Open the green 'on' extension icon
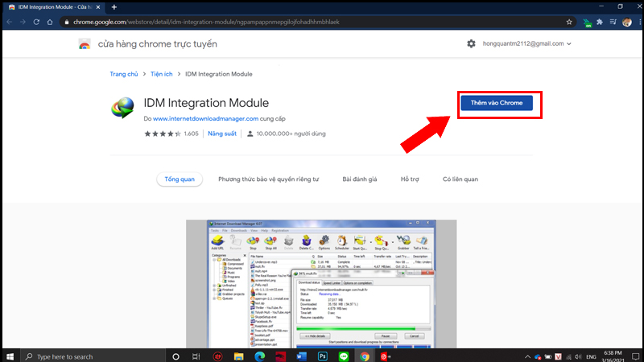The width and height of the screenshot is (644, 362). (x=588, y=23)
